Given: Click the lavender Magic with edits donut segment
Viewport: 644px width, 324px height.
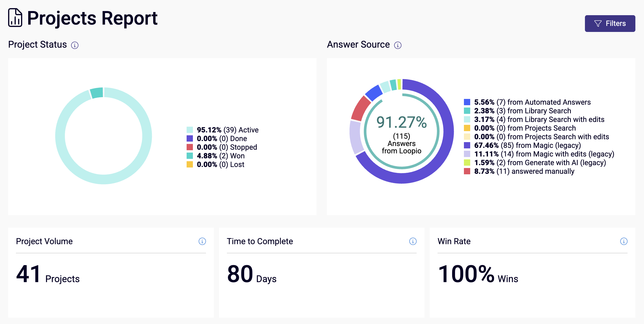Looking at the screenshot, I should click(356, 137).
